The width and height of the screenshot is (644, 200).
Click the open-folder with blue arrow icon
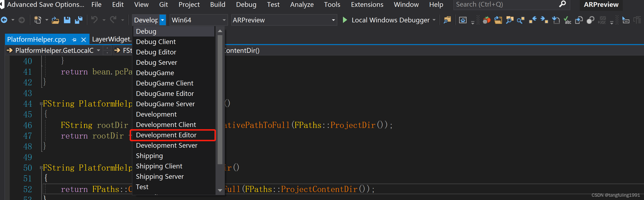click(x=498, y=20)
